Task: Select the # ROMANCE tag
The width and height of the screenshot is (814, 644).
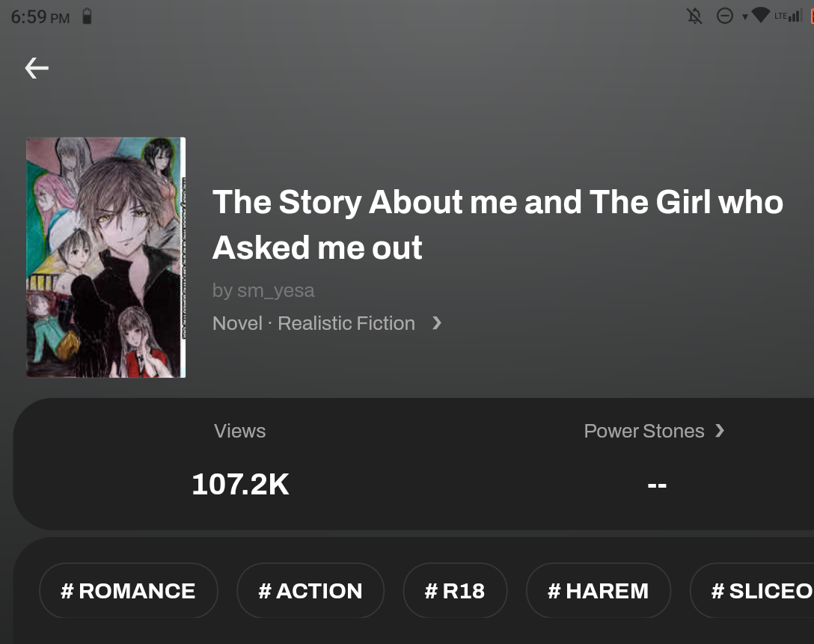Action: pyautogui.click(x=128, y=591)
